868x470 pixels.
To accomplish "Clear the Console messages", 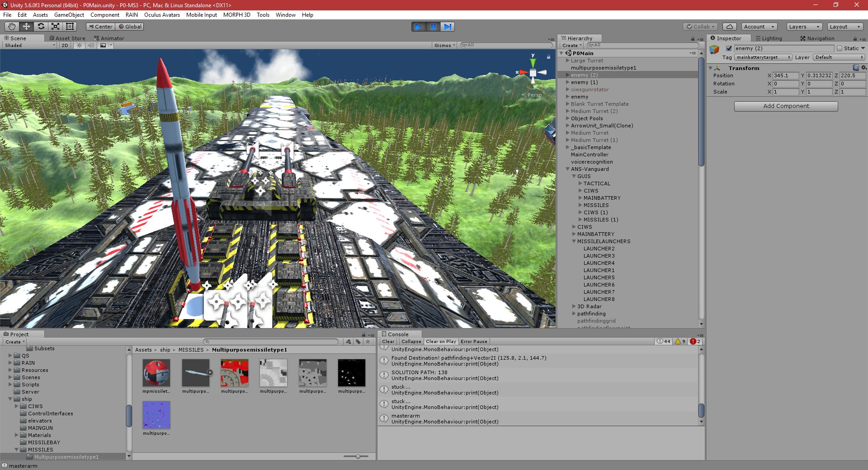I will coord(388,341).
